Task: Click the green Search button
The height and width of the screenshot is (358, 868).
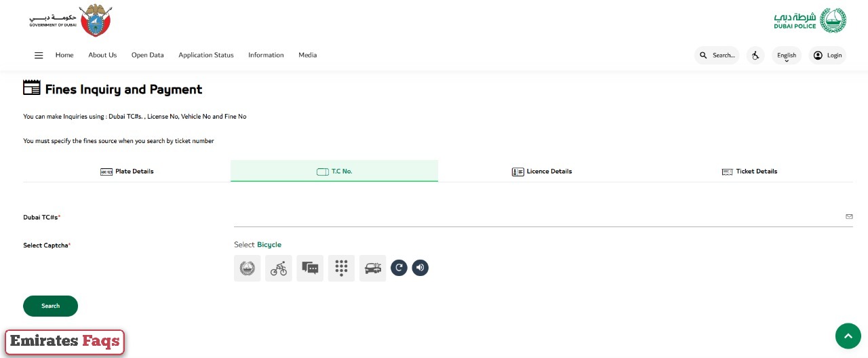Action: [50, 306]
